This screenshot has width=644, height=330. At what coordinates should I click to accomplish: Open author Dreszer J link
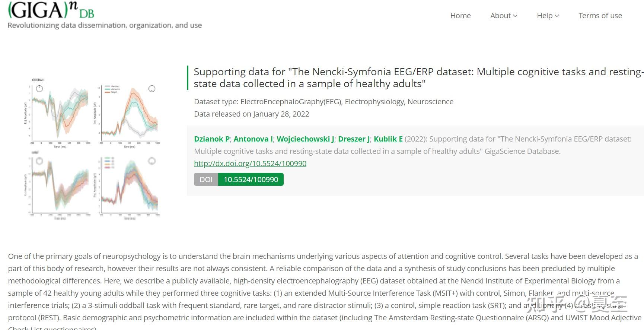click(x=354, y=139)
